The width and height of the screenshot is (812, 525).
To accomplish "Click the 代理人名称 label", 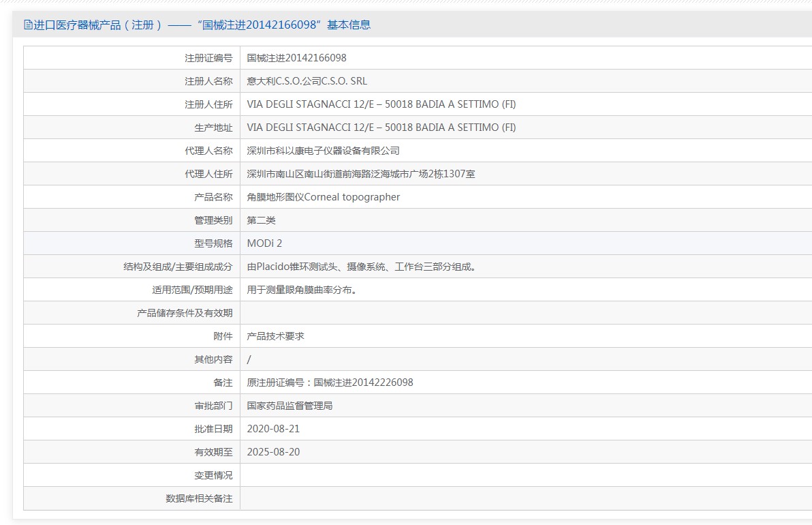I will (x=208, y=151).
